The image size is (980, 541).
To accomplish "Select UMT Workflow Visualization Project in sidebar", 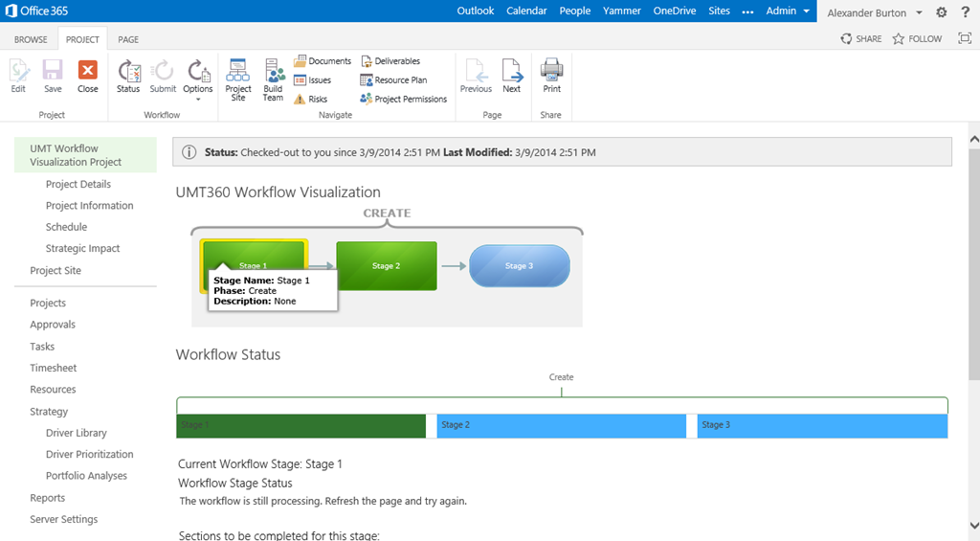I will (85, 155).
